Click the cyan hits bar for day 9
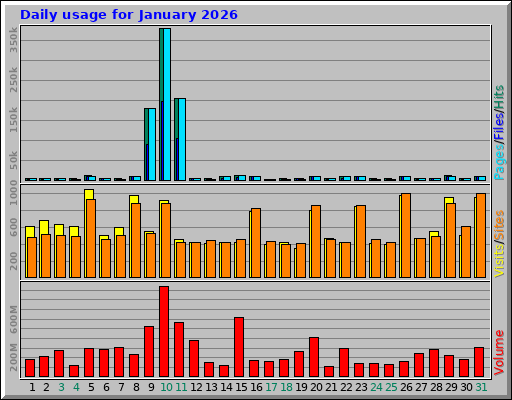 pos(152,144)
